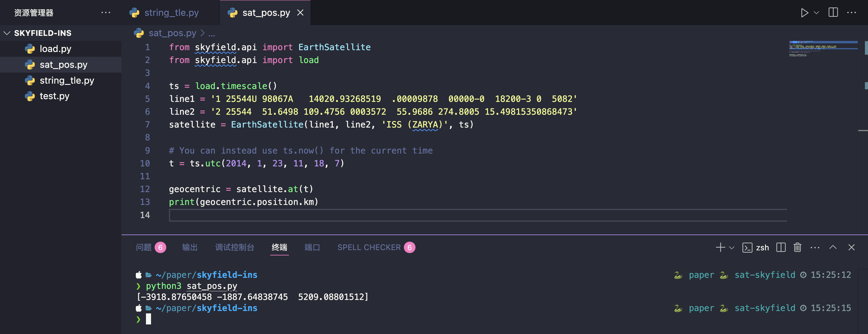The height and width of the screenshot is (334, 868).
Task: Kill terminal with trash icon
Action: (x=797, y=247)
